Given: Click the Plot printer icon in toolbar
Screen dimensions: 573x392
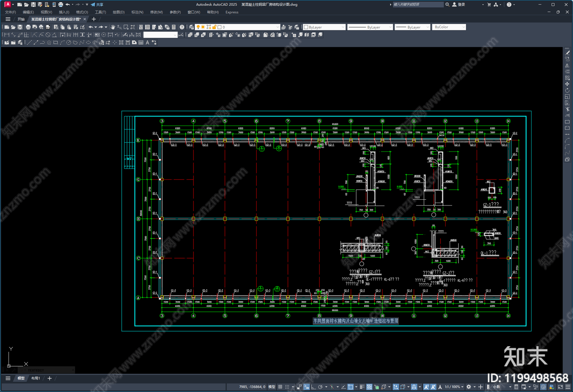Looking at the screenshot, I should coord(28,27).
